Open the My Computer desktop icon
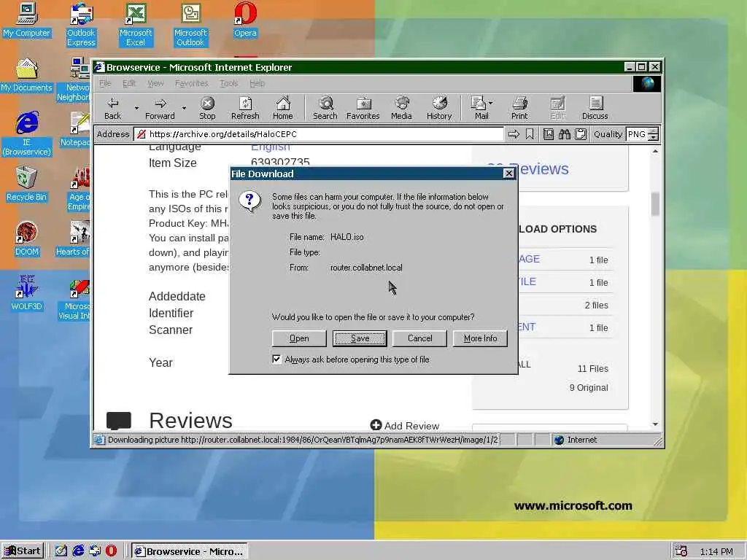 (26, 20)
